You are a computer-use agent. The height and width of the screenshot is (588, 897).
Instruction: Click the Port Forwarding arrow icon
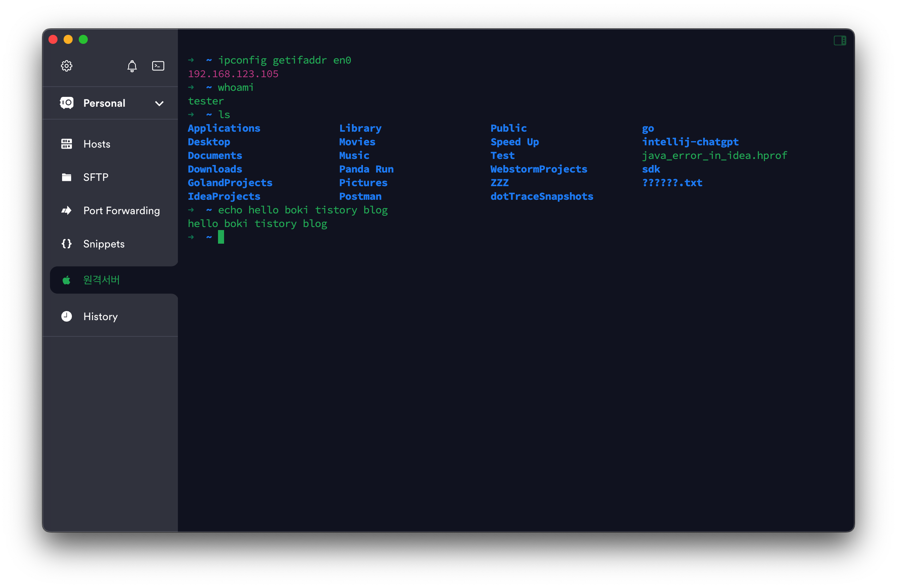coord(67,210)
